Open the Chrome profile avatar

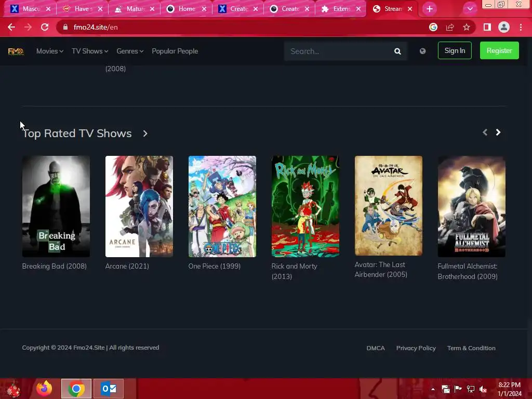[504, 27]
